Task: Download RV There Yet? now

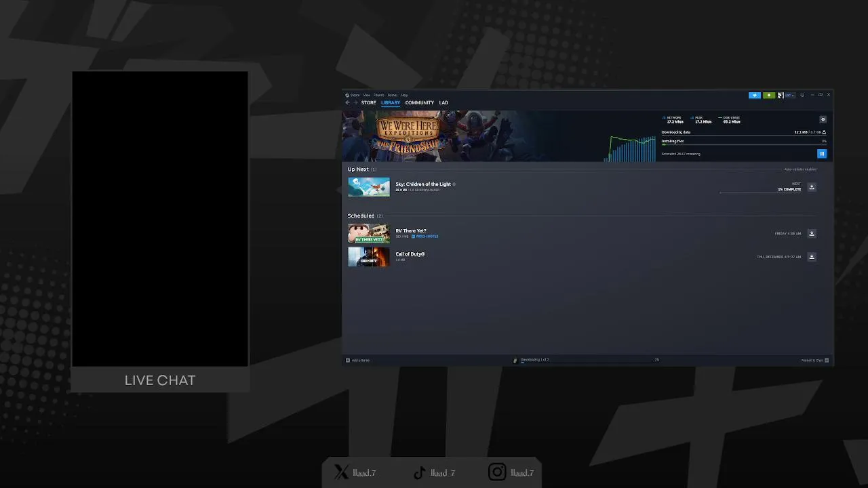Action: (x=812, y=233)
